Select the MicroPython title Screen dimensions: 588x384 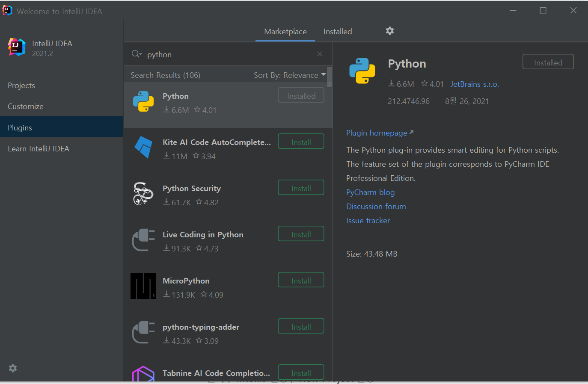pos(186,281)
